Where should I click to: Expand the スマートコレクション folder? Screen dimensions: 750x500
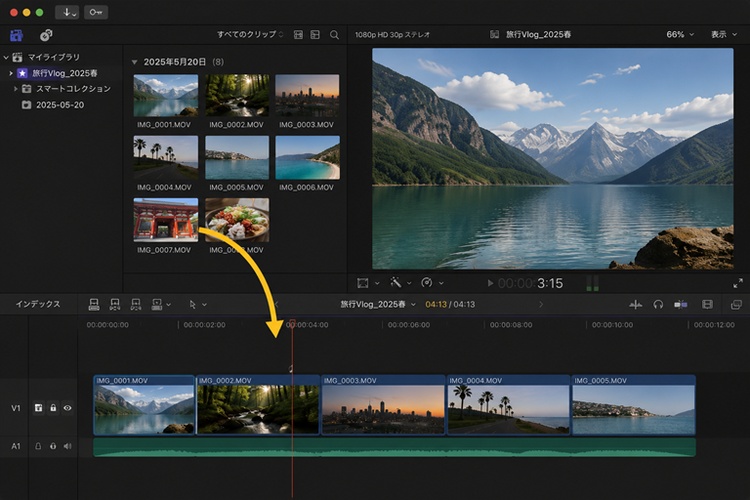(15, 89)
